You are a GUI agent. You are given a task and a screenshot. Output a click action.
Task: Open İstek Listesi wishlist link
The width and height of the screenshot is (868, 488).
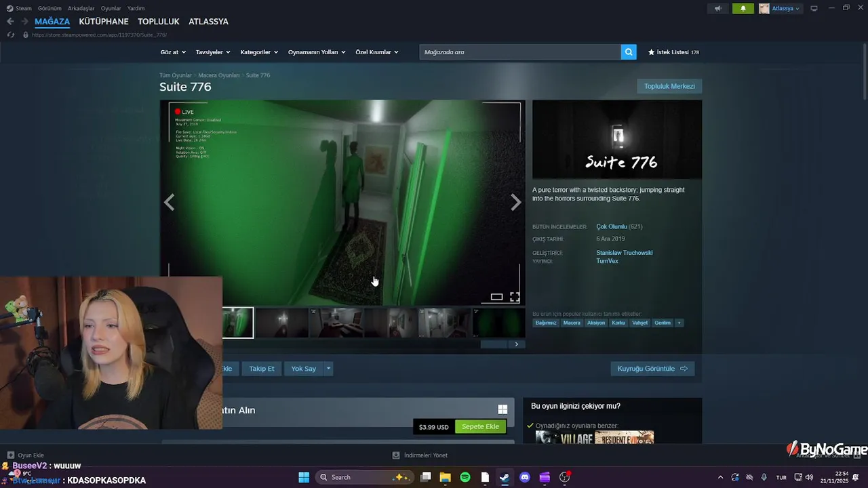tap(673, 52)
